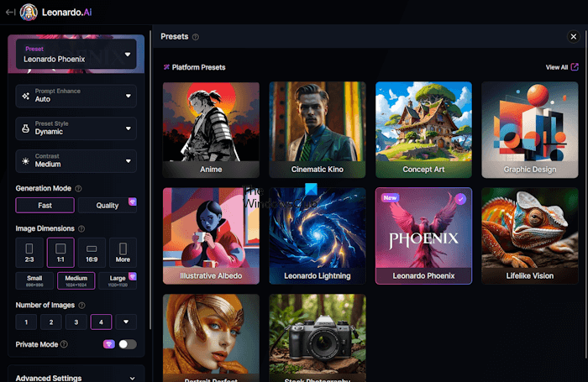Screen dimensions: 588x382
Task: Select the Leonardo Lightning preset card
Action: [318, 236]
